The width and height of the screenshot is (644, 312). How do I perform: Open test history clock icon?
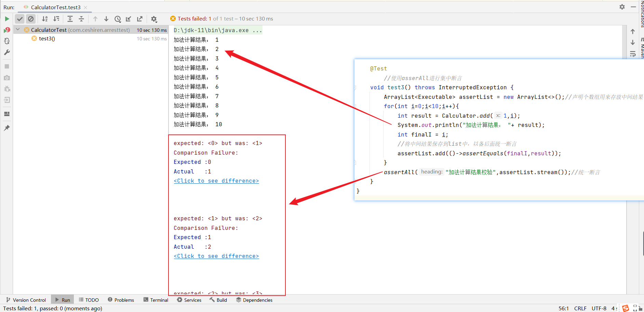tap(118, 19)
